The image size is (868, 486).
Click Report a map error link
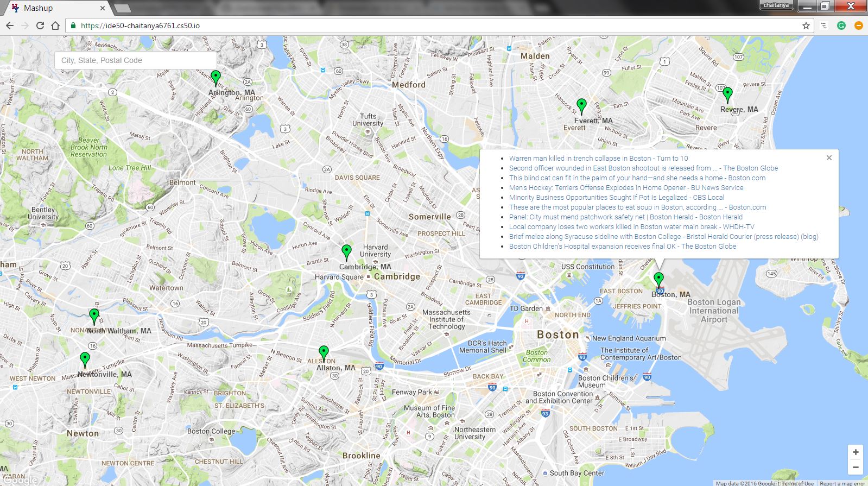click(842, 483)
